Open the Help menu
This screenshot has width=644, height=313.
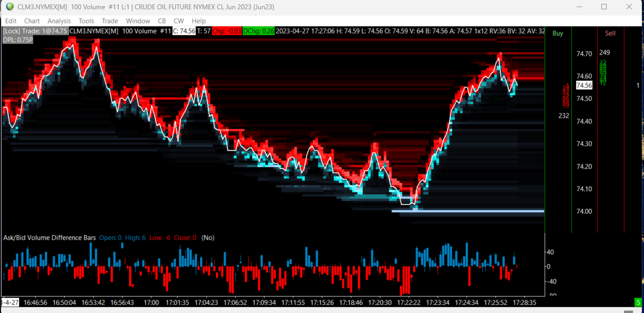click(198, 21)
